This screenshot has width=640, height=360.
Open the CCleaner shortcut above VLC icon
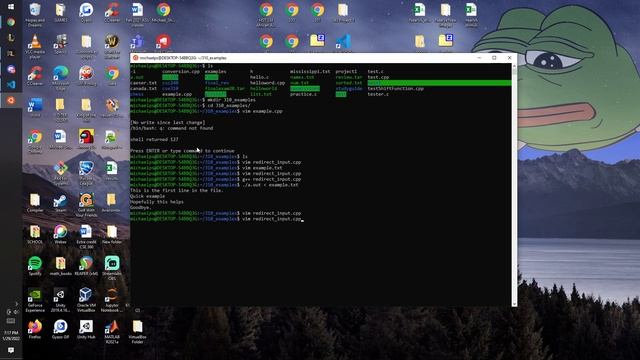click(112, 12)
